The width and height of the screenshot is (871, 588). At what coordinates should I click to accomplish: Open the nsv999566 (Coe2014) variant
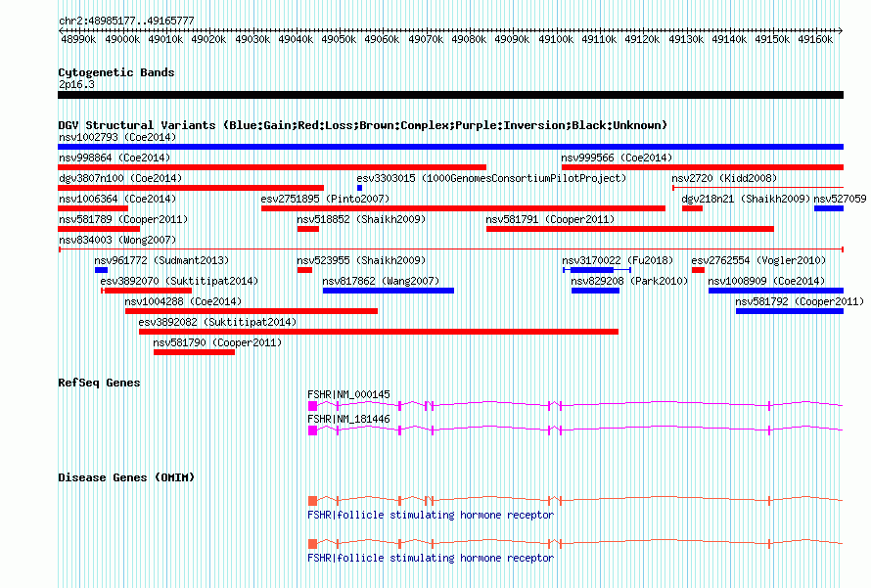click(x=702, y=167)
